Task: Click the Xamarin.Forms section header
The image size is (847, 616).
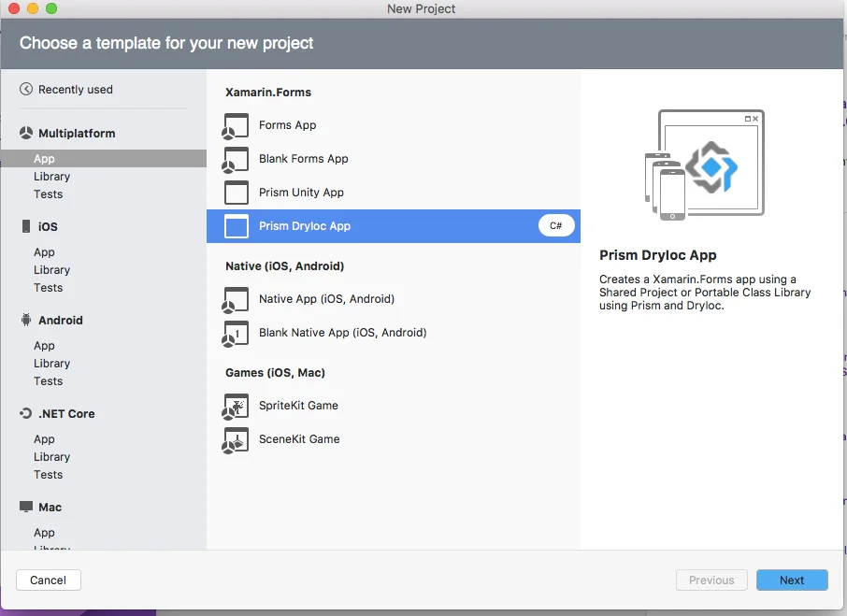Action: [268, 93]
